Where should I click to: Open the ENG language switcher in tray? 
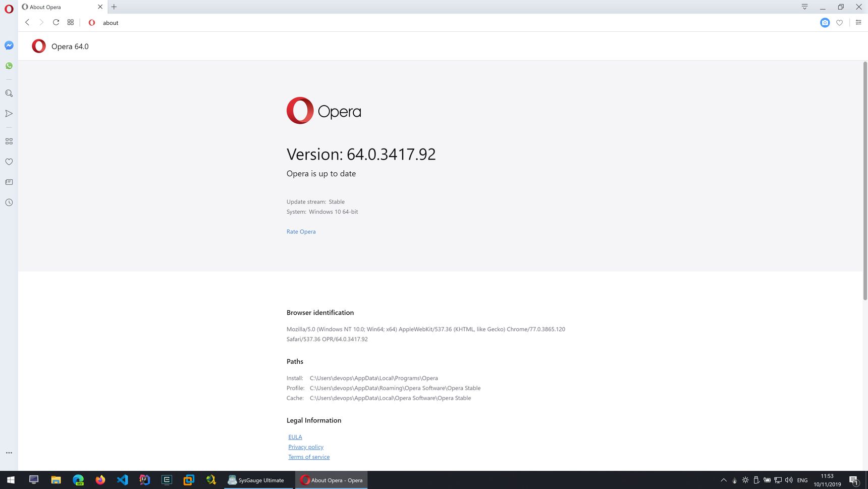point(802,480)
